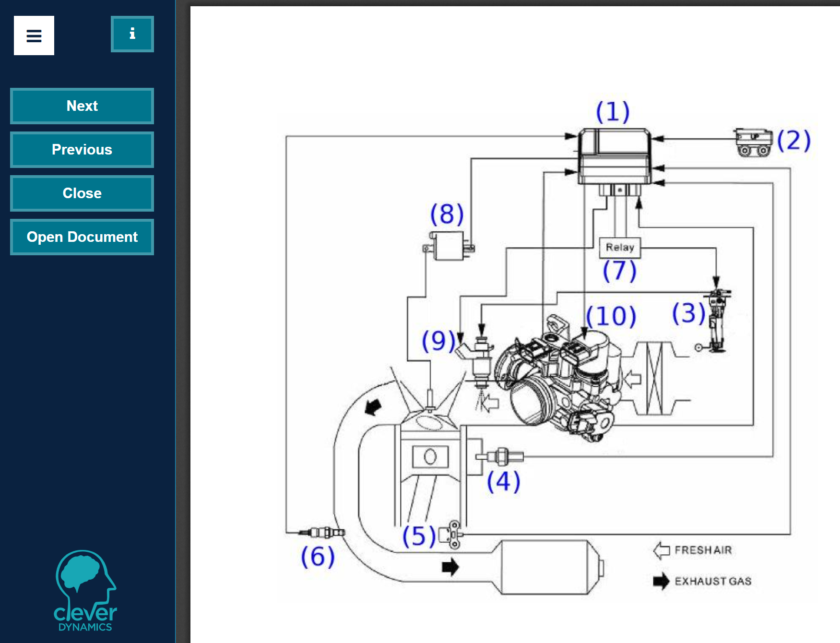The height and width of the screenshot is (643, 840).
Task: Open the hamburger navigation menu
Action: [x=34, y=36]
